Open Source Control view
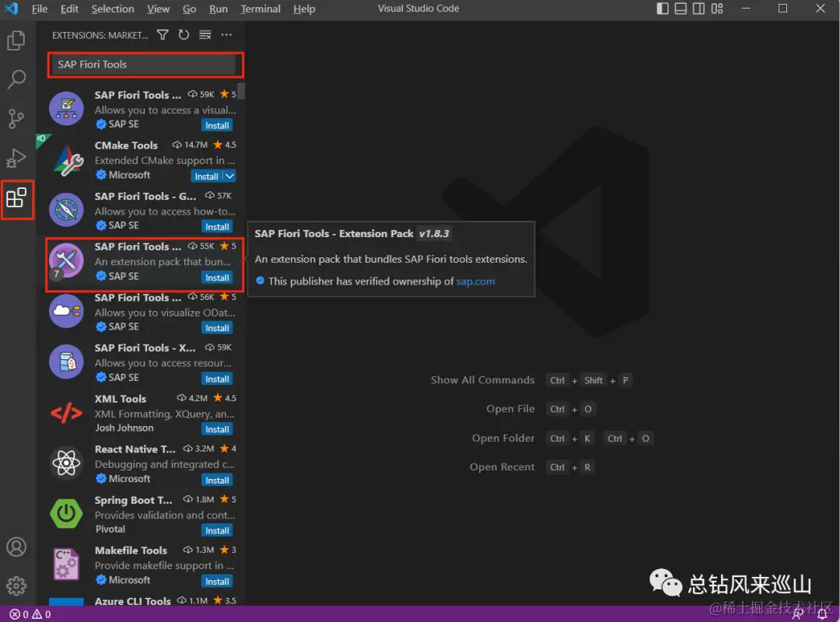Viewport: 840px width, 622px height. (x=16, y=118)
